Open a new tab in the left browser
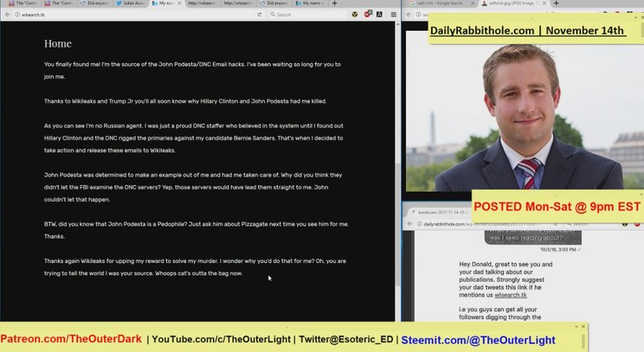The height and width of the screenshot is (352, 644). (x=335, y=3)
